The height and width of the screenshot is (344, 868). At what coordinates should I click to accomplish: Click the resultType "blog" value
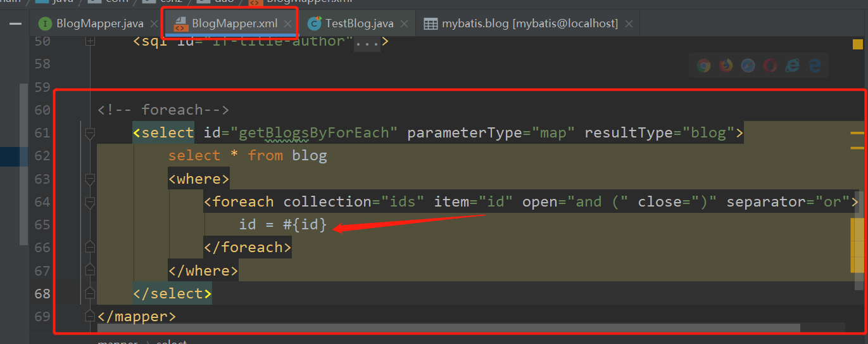point(703,133)
